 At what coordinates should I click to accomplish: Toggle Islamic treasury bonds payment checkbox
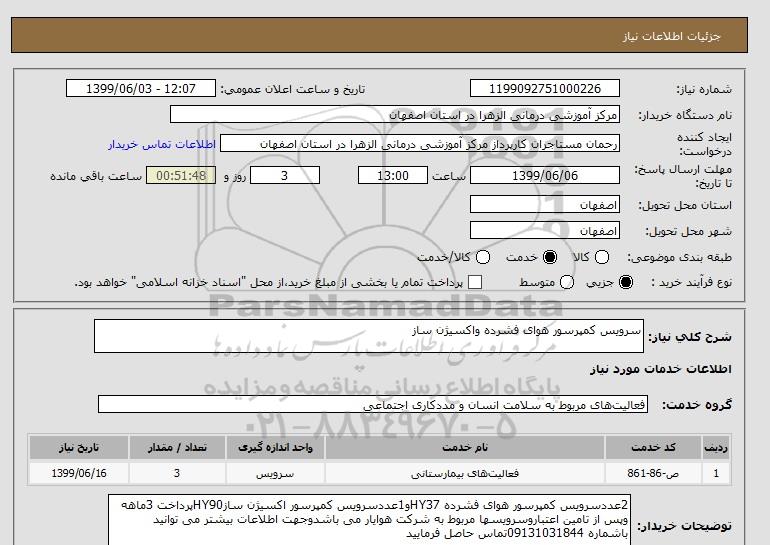tap(475, 282)
